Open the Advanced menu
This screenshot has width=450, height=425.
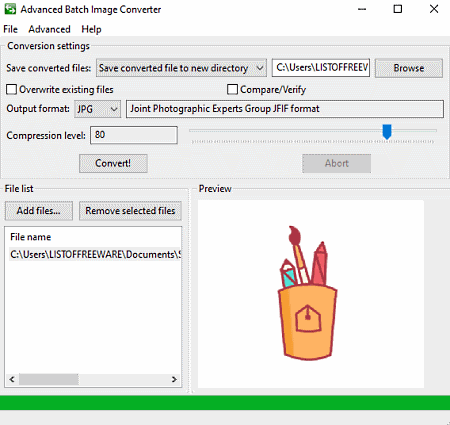pos(49,29)
